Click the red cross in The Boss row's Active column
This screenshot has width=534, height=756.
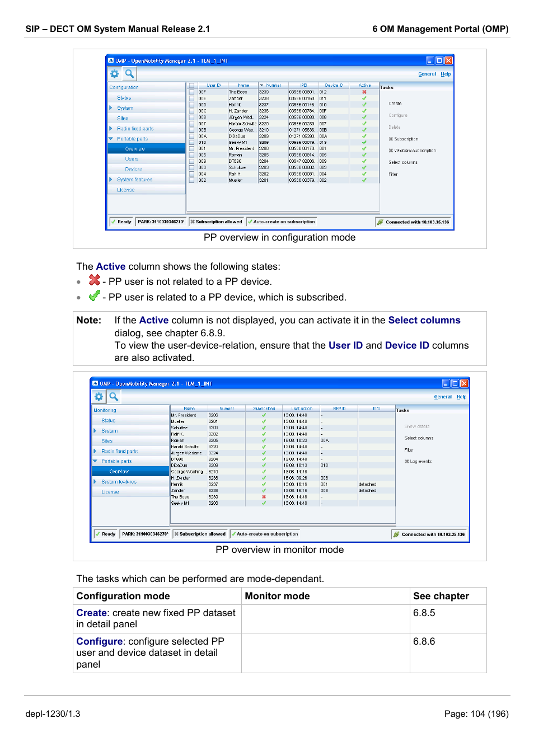pyautogui.click(x=364, y=92)
